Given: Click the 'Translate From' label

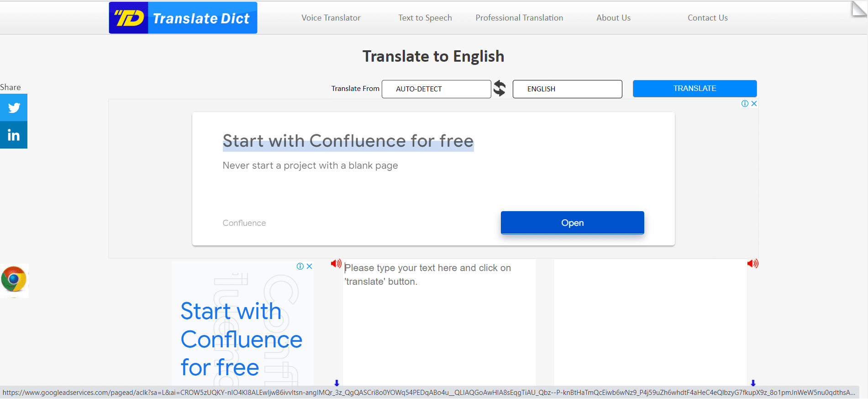Looking at the screenshot, I should [x=355, y=89].
